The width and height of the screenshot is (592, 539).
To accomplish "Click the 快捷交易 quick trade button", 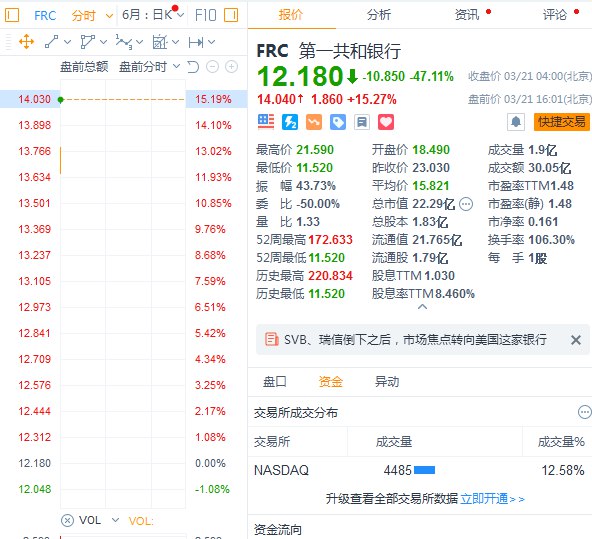I will 561,122.
